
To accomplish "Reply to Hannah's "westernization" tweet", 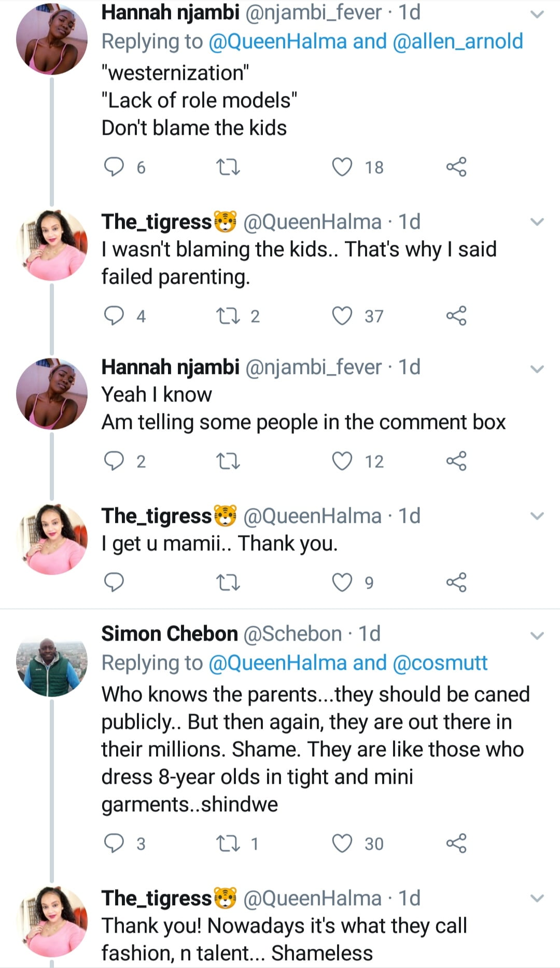I will [x=114, y=167].
